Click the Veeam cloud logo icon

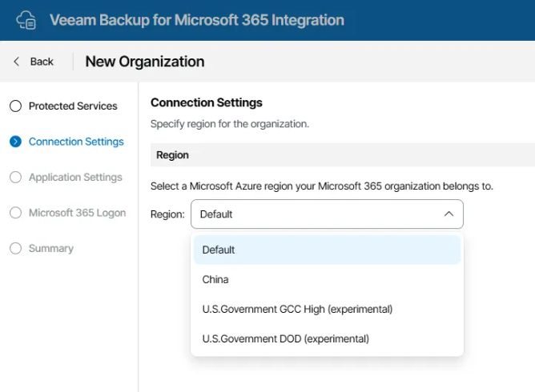[26, 20]
